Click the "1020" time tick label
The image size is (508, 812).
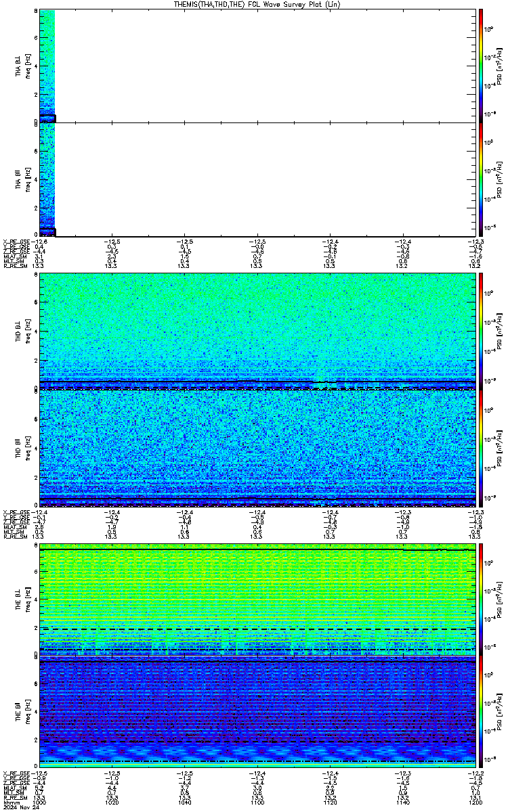coord(112,802)
